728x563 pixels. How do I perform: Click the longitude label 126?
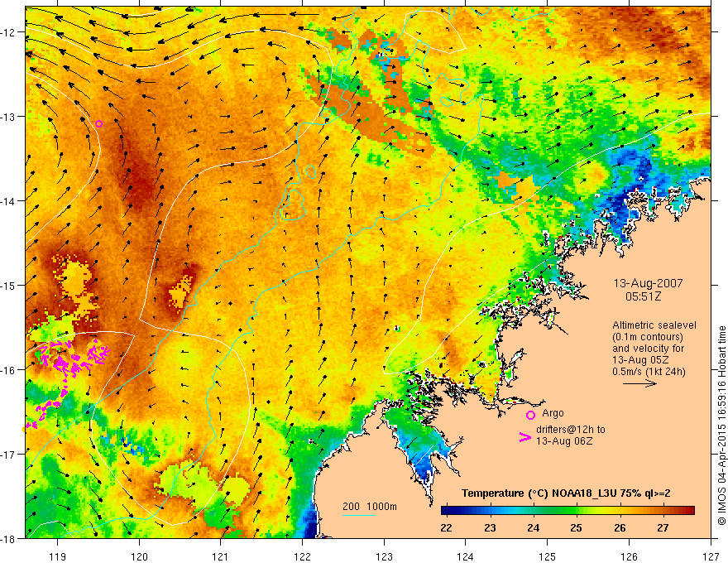(x=629, y=556)
